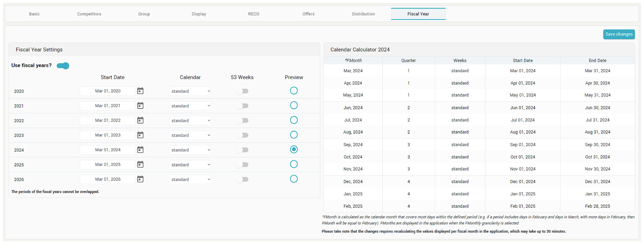Click the selected Preview radio for 2024
Screen dimensions: 644x244
[294, 149]
